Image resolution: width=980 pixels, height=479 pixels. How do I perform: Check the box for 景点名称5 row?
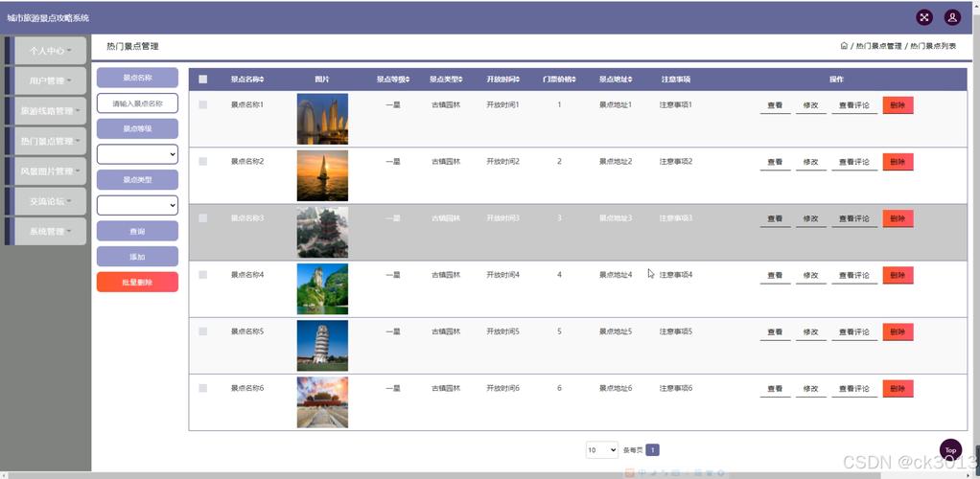[x=203, y=331]
